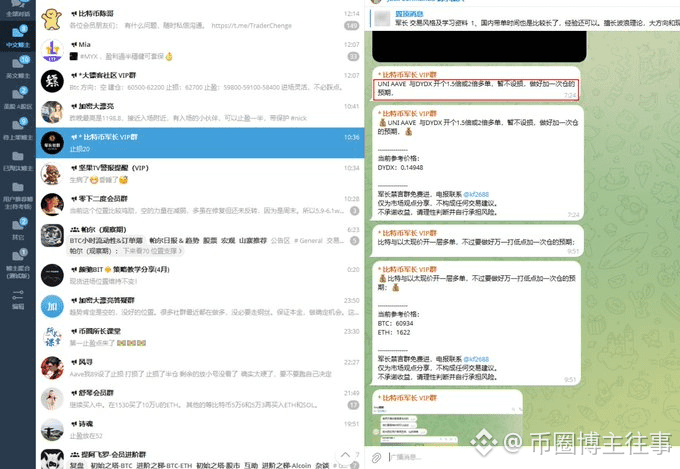Image resolution: width=680 pixels, height=469 pixels.
Task: Click the blue 加 avatar of 加密大漂亮答疑群
Action: 52,306
